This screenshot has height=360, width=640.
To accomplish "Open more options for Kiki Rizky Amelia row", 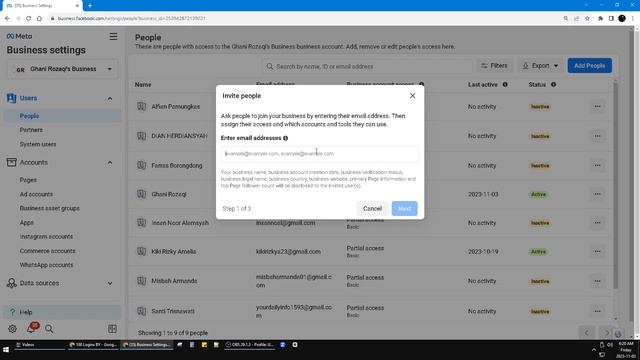I will [597, 251].
